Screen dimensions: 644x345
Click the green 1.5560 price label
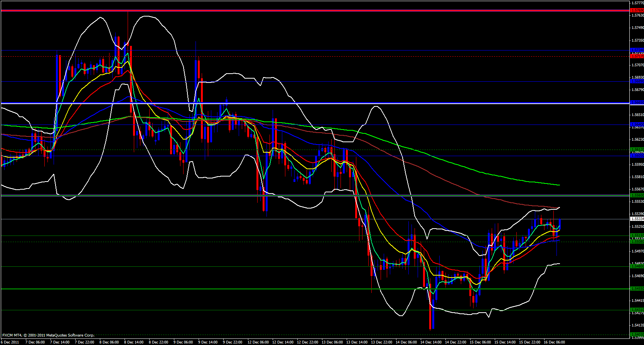[637, 195]
